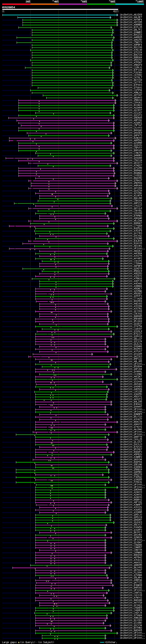The height and width of the screenshot is (644, 146).
Task: Open the UniRef100_Q8L7F2 entry
Action: click(x=131, y=30)
